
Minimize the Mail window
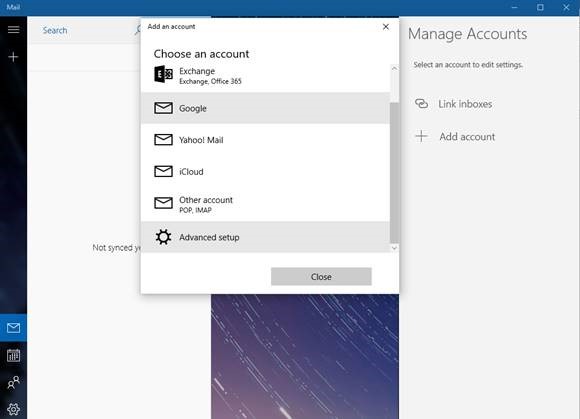pos(514,7)
